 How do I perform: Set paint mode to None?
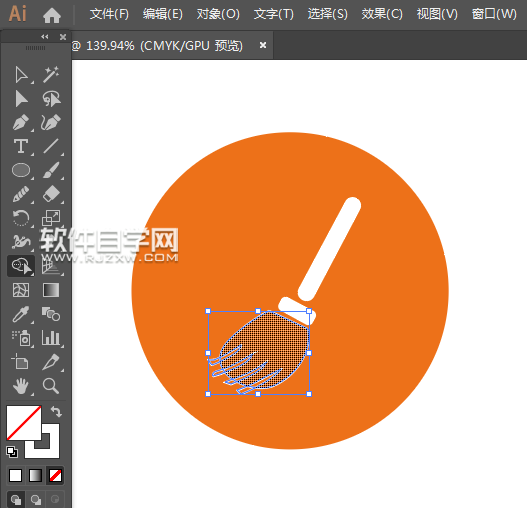(55, 475)
